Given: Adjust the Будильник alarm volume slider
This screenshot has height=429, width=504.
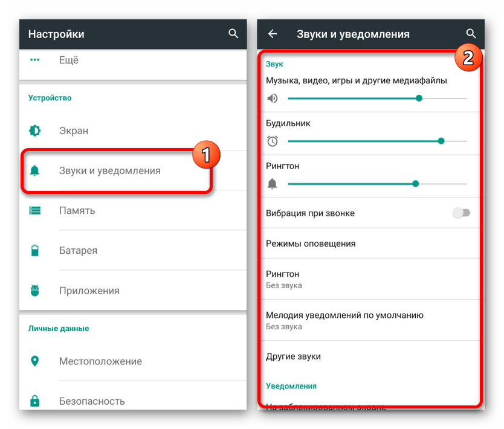Looking at the screenshot, I should click(x=377, y=141).
